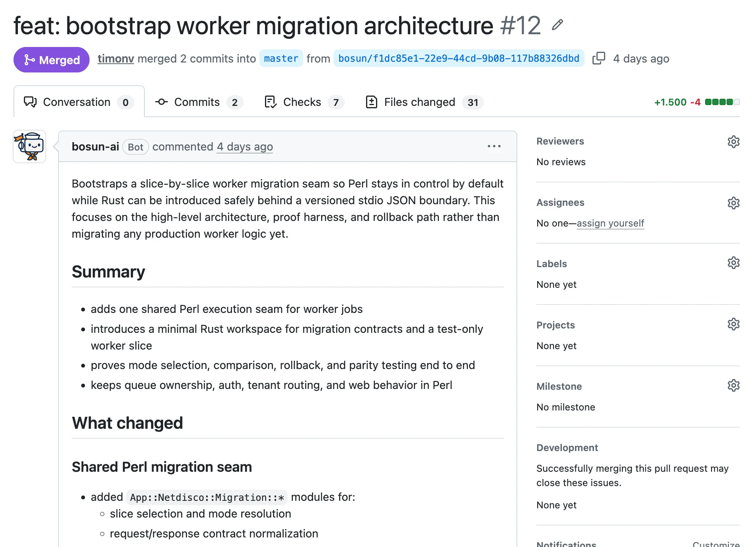The image size is (756, 547).
Task: Click the 'No milestone' text
Action: pyautogui.click(x=565, y=407)
